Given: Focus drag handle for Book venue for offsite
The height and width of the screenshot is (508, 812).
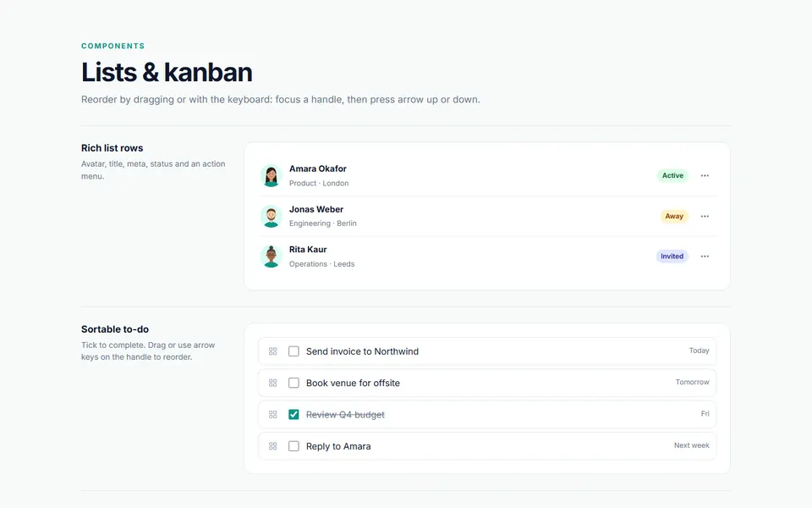Looking at the screenshot, I should click(x=273, y=383).
